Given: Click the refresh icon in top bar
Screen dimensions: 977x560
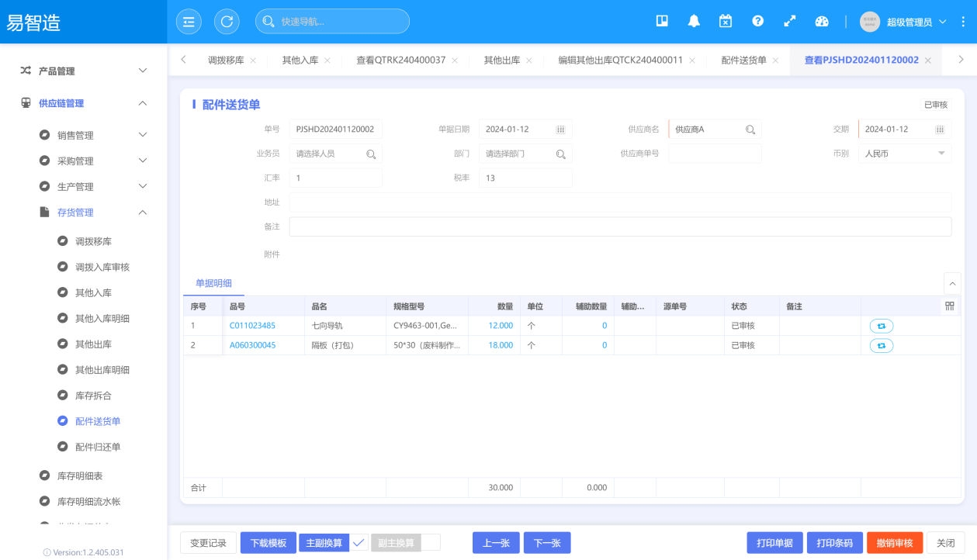Looking at the screenshot, I should [x=227, y=22].
